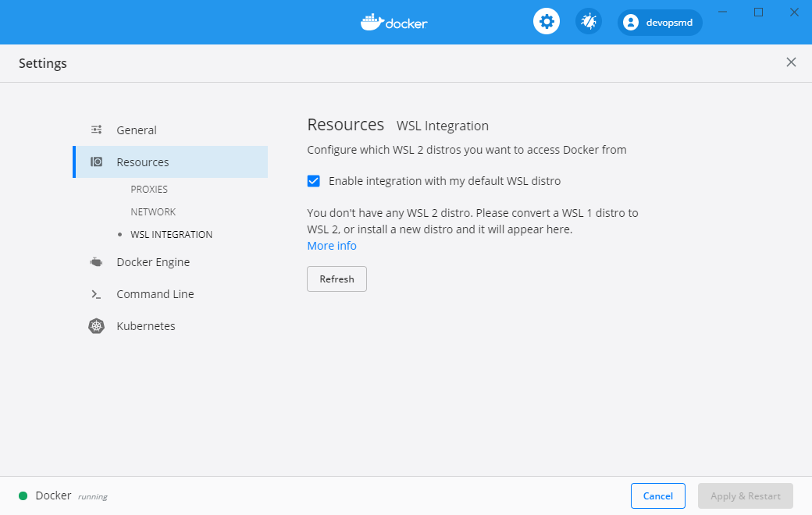This screenshot has height=515, width=812.
Task: Click the Kubernetes helm wheel icon
Action: click(x=96, y=326)
